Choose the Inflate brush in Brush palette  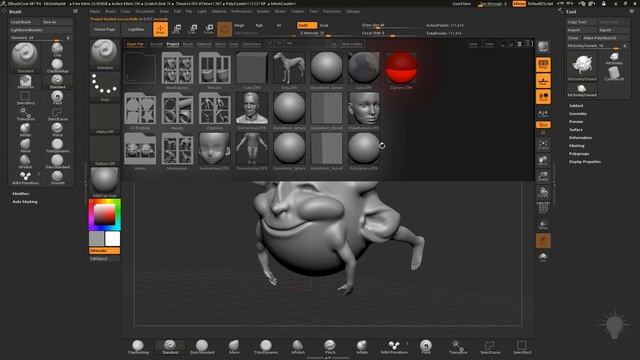(x=25, y=130)
